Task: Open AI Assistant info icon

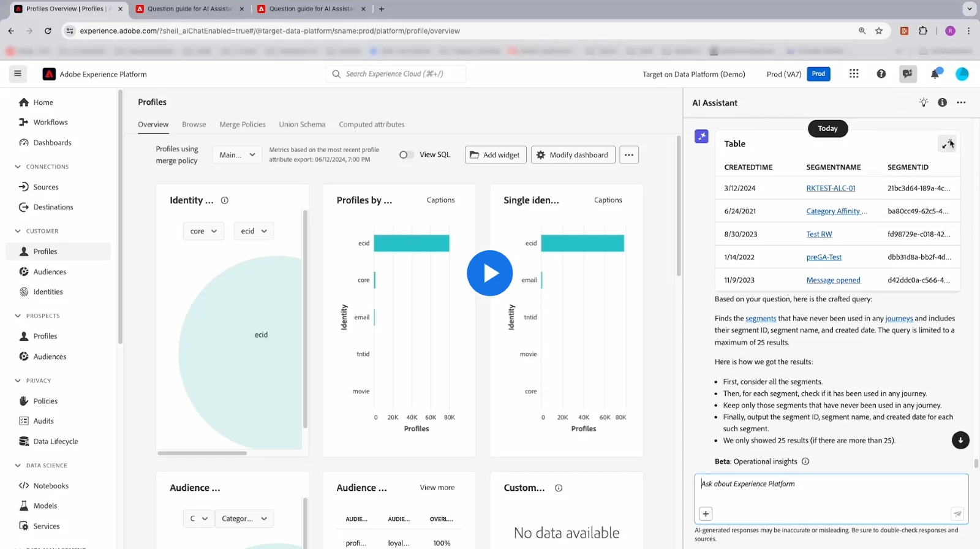Action: coord(942,102)
